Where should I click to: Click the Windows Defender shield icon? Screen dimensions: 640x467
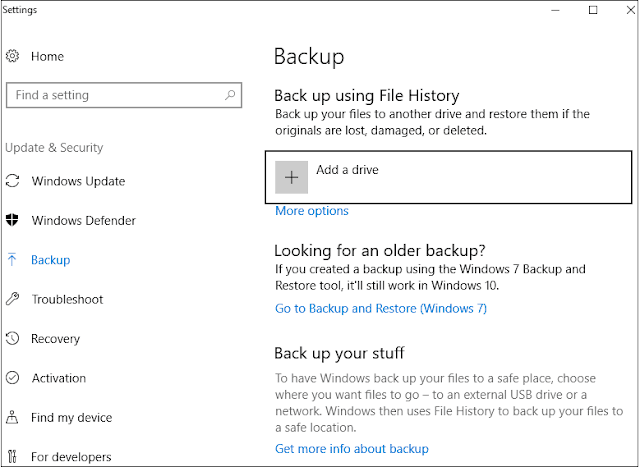[x=12, y=220]
